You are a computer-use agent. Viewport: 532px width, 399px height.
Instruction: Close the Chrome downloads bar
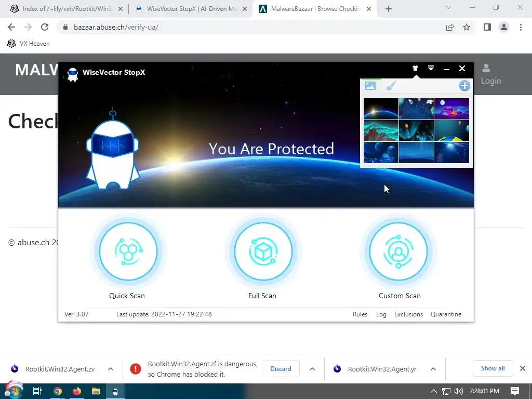click(523, 368)
